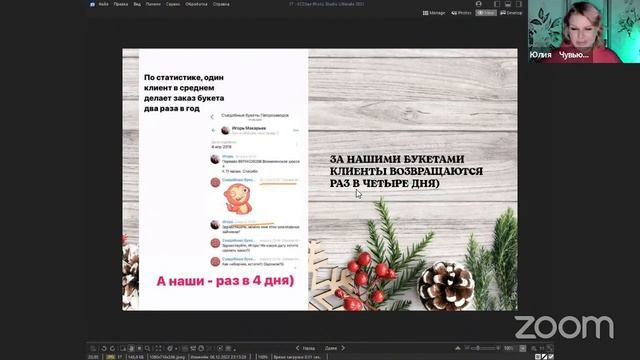Start the slideshow play icon
This screenshot has height=360, width=640.
tap(220, 348)
